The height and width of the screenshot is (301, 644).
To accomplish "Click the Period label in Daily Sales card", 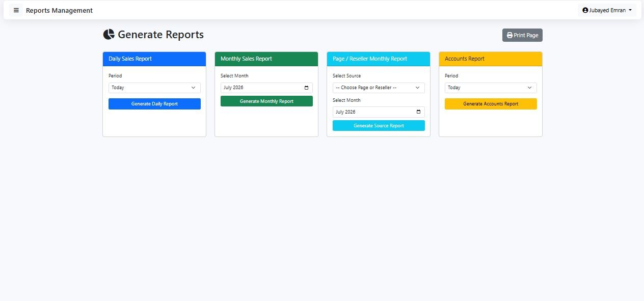I will click(x=115, y=76).
